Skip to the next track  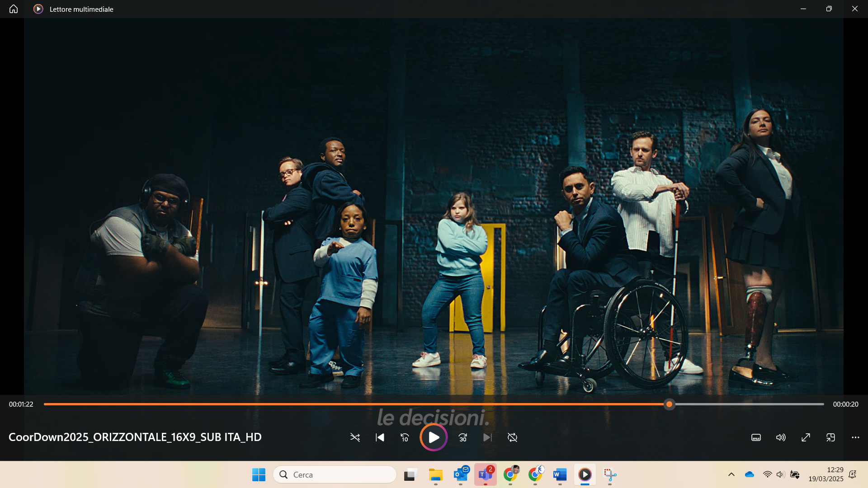click(x=487, y=437)
